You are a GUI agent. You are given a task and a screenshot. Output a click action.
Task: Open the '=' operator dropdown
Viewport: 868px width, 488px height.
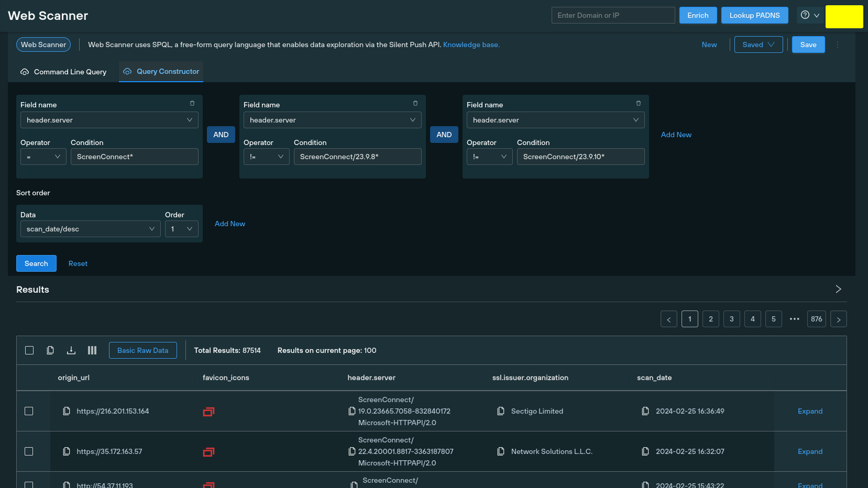(43, 157)
